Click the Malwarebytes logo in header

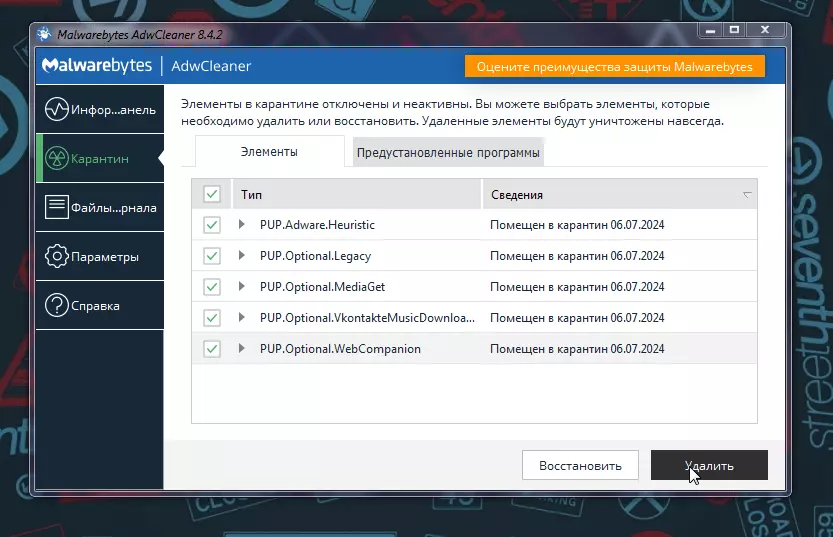click(x=97, y=65)
